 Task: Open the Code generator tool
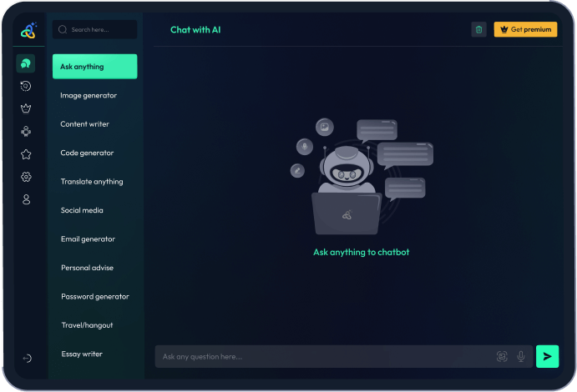click(x=87, y=153)
